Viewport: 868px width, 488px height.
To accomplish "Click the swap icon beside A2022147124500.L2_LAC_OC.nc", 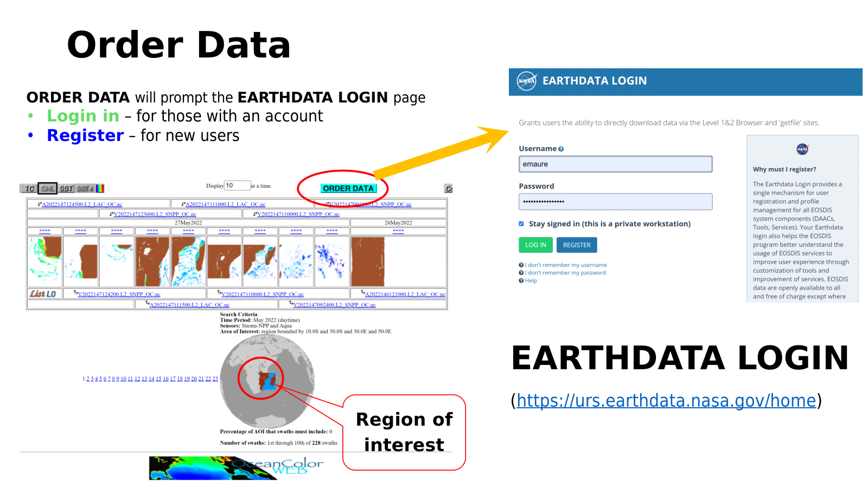I will (40, 204).
